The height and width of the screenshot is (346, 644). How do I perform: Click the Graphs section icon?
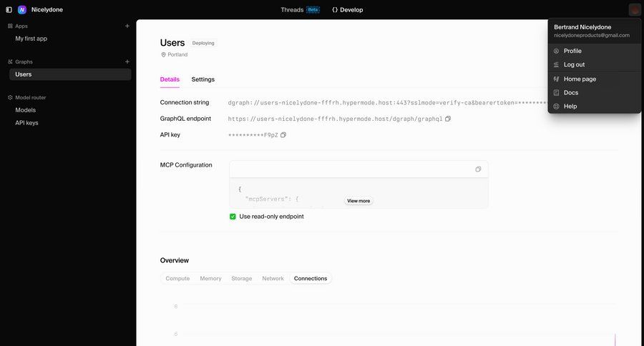10,61
